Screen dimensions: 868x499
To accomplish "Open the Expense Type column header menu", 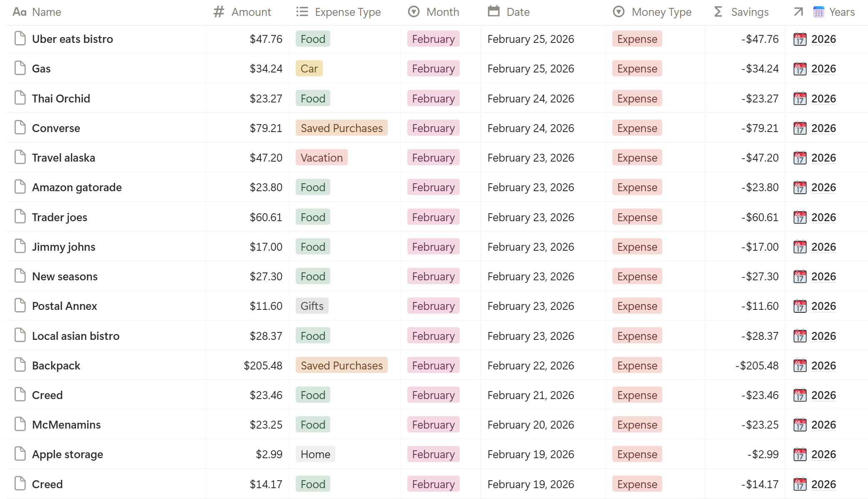I will click(347, 12).
